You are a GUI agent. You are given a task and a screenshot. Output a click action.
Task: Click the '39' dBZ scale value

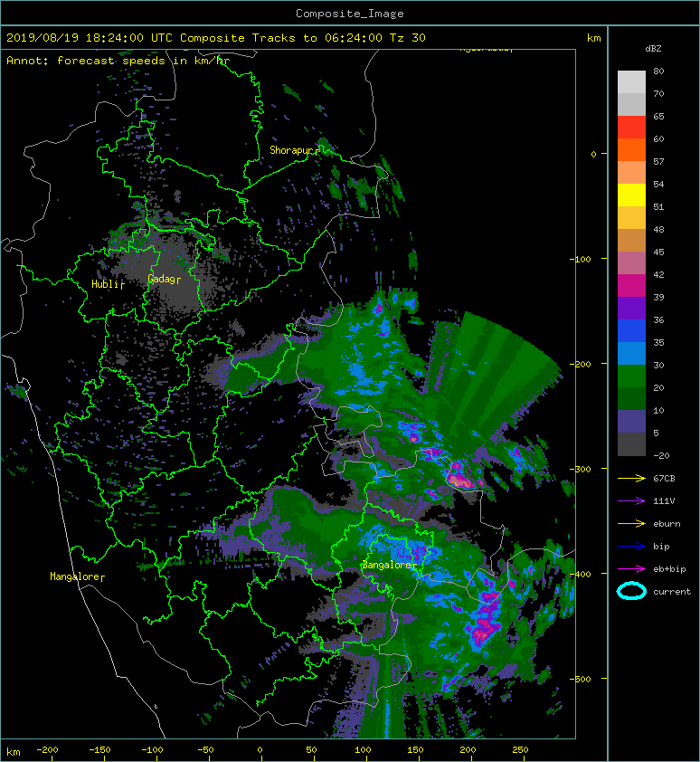[x=658, y=297]
